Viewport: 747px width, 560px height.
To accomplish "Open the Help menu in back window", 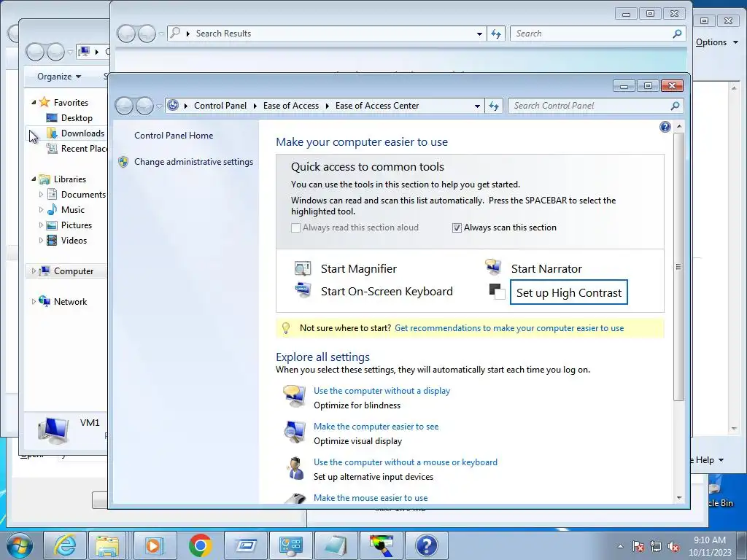I will pyautogui.click(x=709, y=460).
